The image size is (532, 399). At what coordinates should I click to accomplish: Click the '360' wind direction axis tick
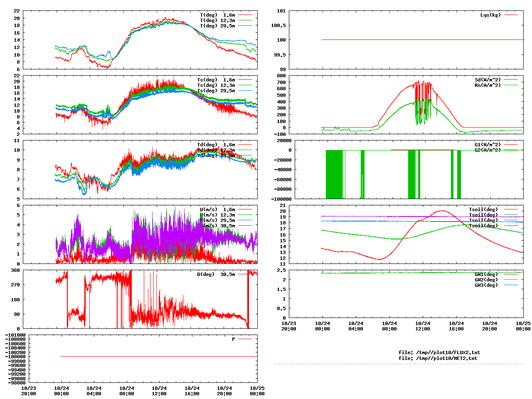pyautogui.click(x=15, y=270)
